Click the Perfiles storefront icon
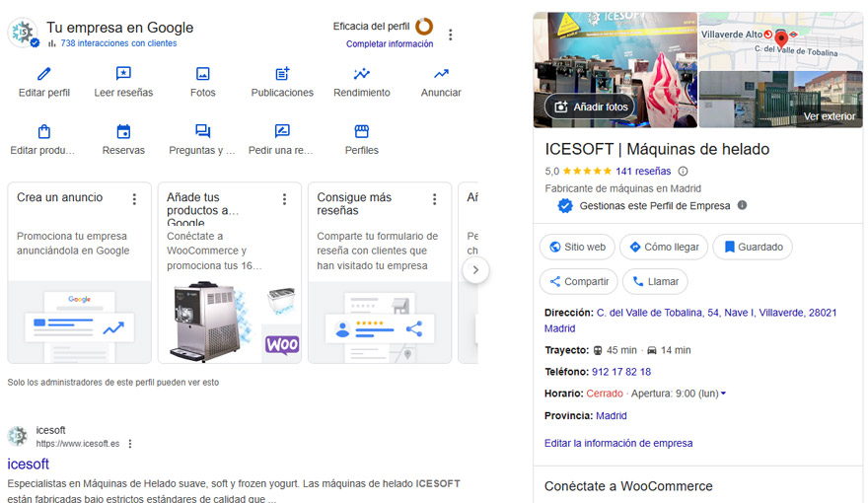Screen dimensions: 868x503 coord(362,131)
